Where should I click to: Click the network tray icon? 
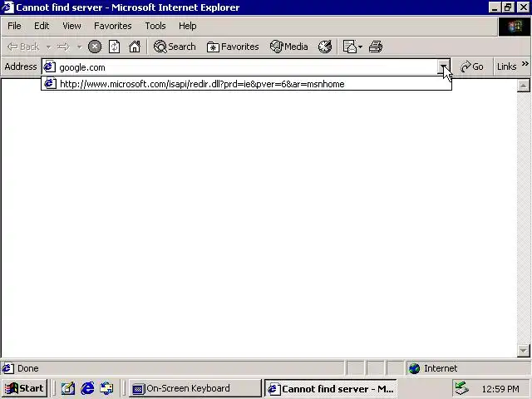[x=462, y=388]
